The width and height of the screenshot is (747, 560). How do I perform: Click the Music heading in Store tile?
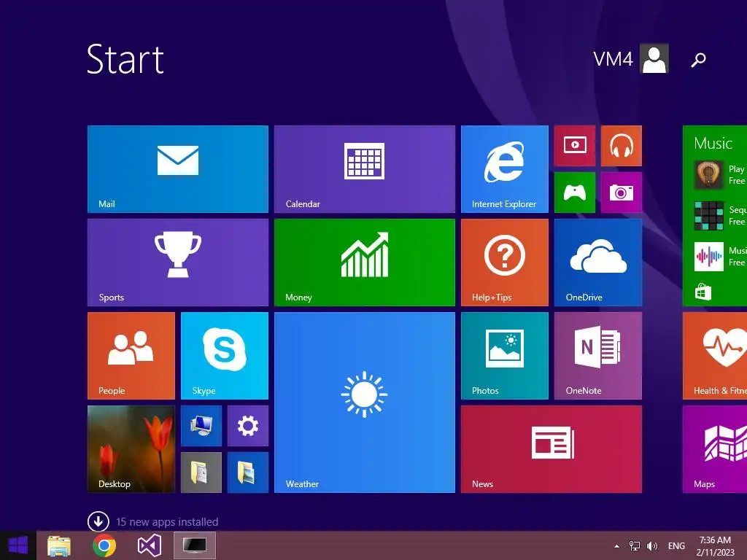[713, 144]
